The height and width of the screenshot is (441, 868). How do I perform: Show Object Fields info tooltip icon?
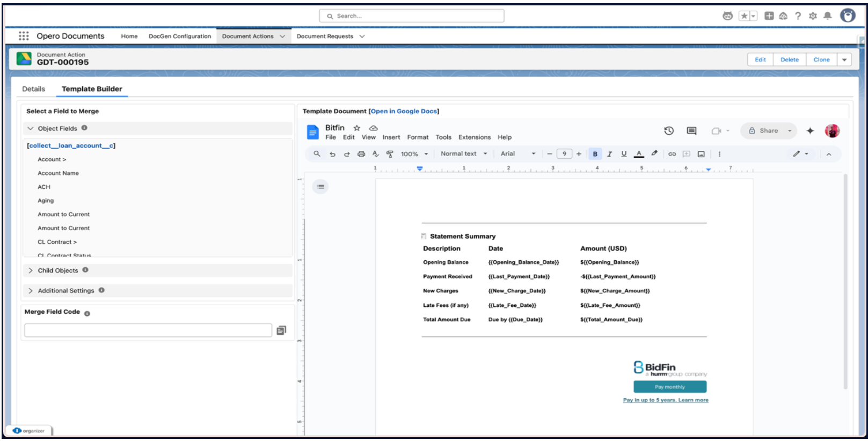tap(84, 128)
